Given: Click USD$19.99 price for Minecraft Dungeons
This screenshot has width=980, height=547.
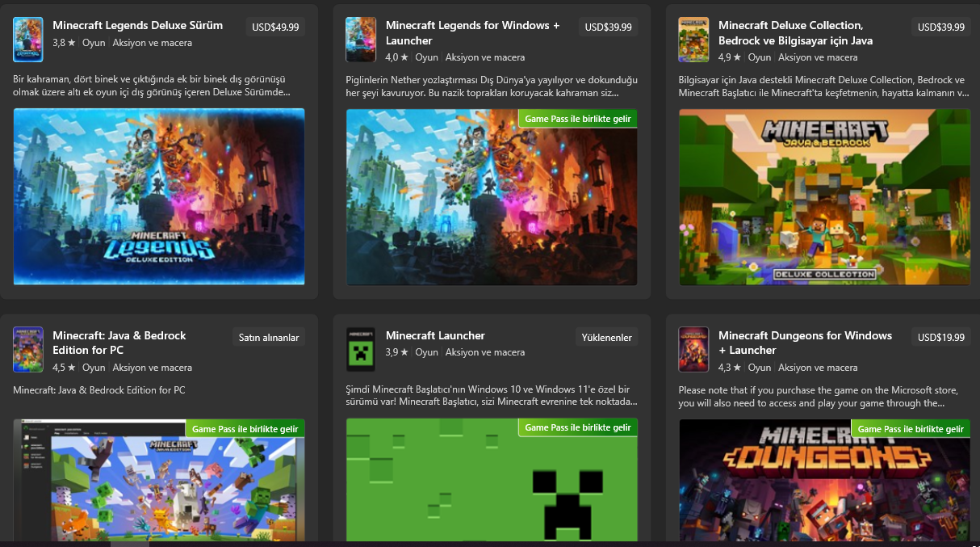Looking at the screenshot, I should (x=941, y=337).
